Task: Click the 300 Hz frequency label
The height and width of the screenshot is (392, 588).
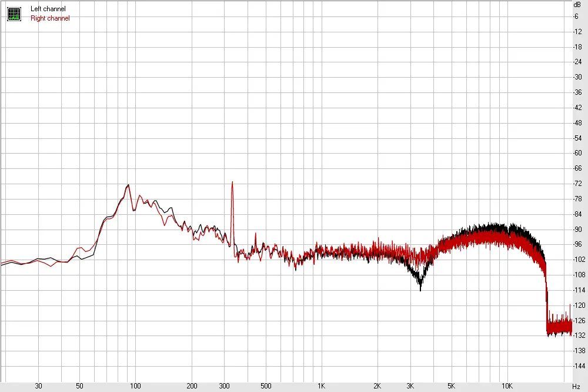Action: pos(224,386)
